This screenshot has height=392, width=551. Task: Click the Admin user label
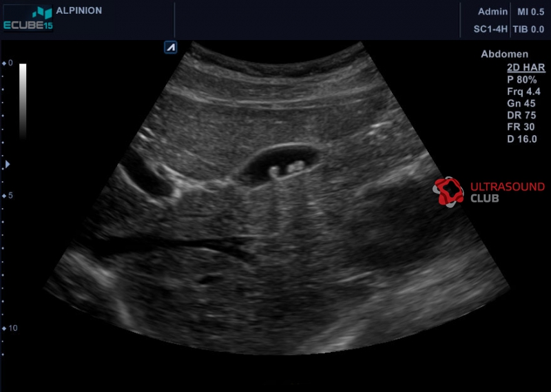[492, 12]
